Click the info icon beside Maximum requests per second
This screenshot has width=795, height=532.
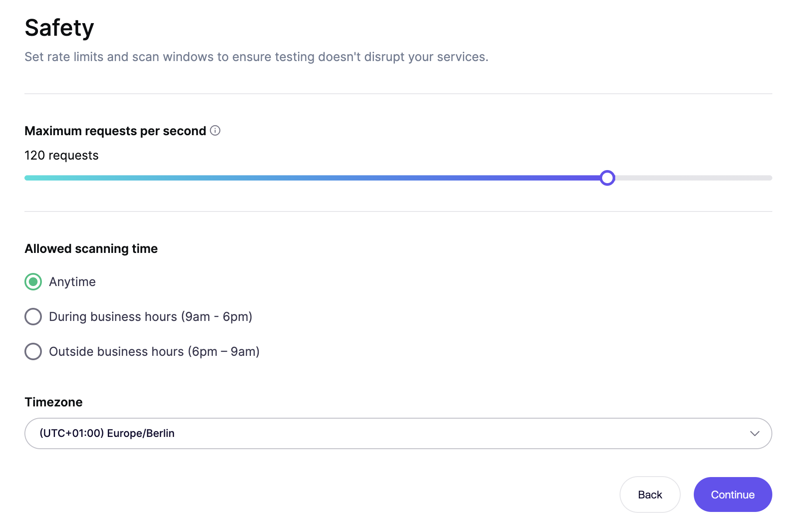pyautogui.click(x=215, y=130)
